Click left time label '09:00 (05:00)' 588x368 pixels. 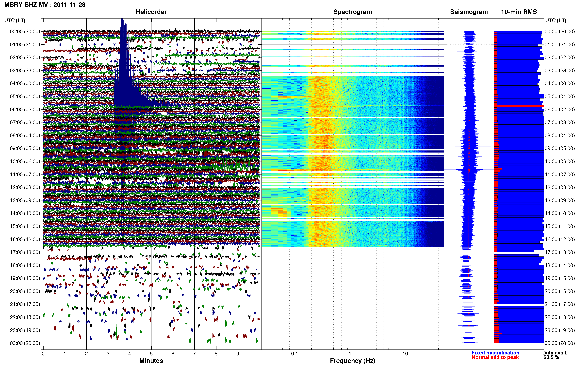[25, 148]
